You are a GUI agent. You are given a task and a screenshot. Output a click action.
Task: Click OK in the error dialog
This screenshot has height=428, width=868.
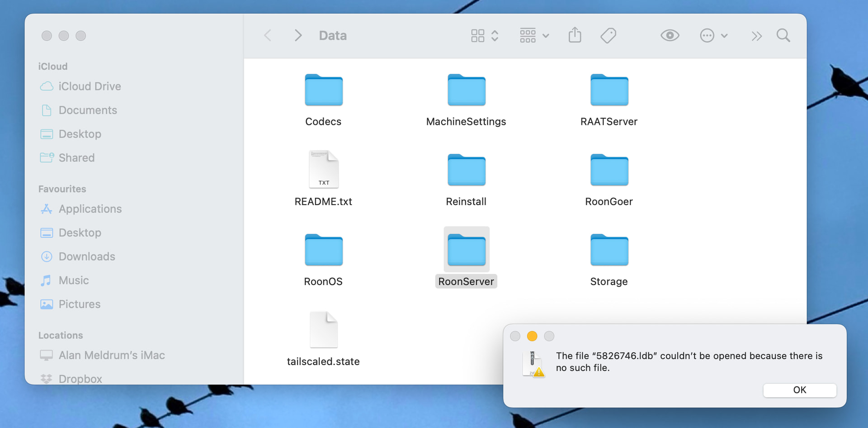tap(799, 390)
